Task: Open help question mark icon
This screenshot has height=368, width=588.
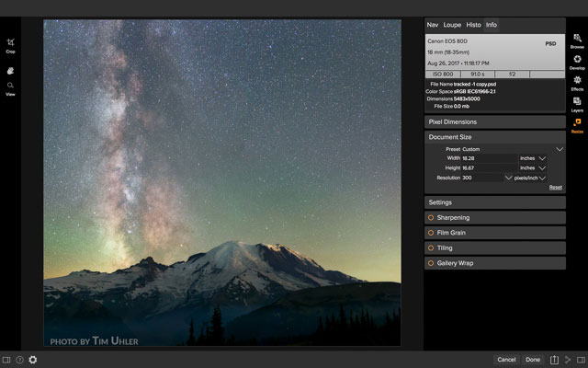Action: point(19,360)
